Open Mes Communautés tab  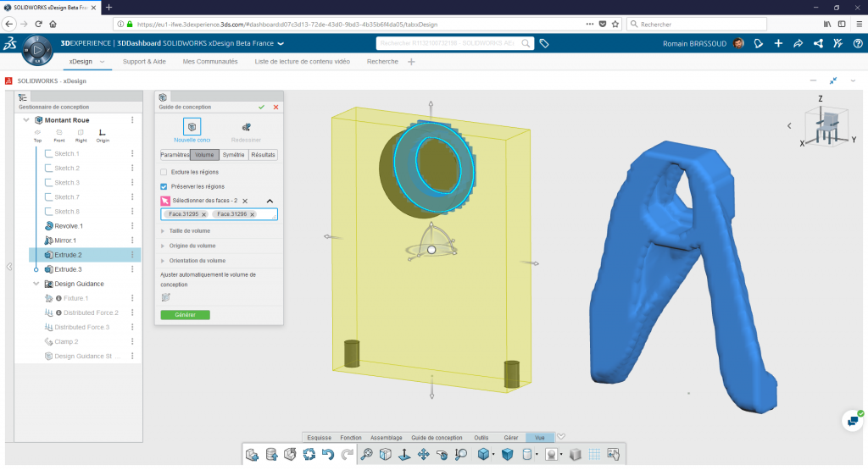(210, 62)
